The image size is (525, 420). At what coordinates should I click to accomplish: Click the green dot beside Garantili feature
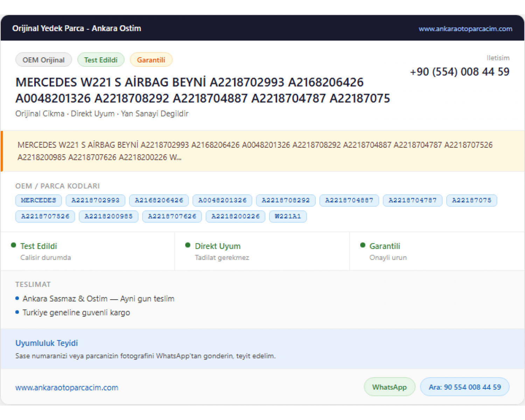(363, 245)
